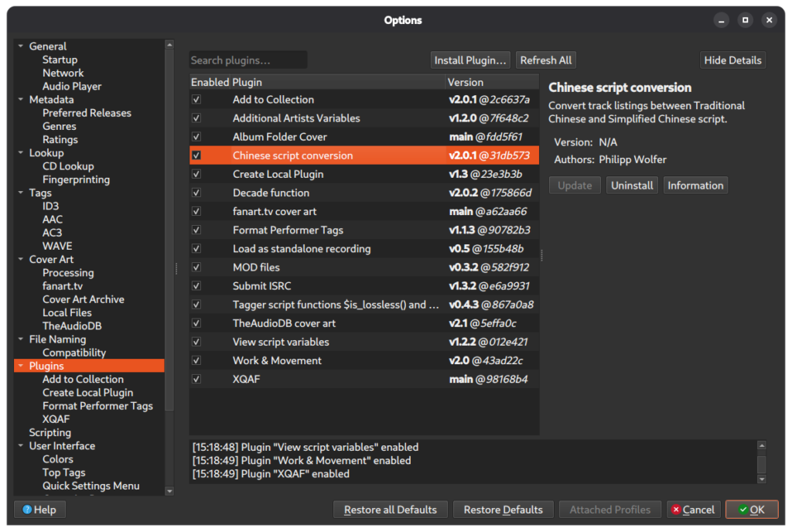
Task: Select TheAudioDB cover art plugin row
Action: [x=364, y=323]
